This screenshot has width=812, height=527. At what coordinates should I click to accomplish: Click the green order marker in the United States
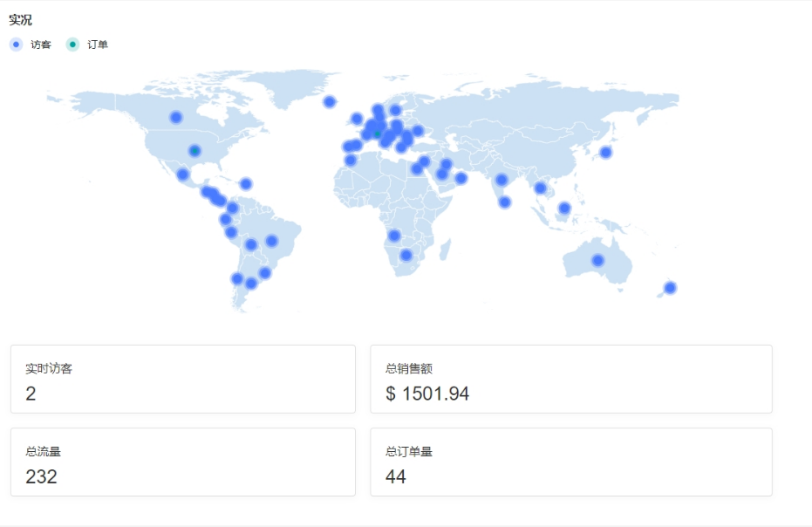pyautogui.click(x=194, y=151)
